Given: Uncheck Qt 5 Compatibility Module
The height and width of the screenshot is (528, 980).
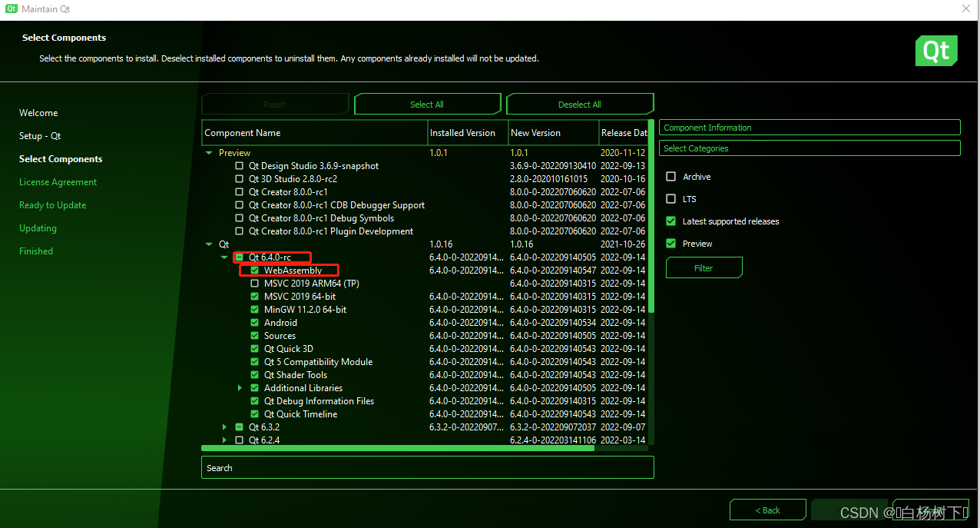Looking at the screenshot, I should click(255, 362).
